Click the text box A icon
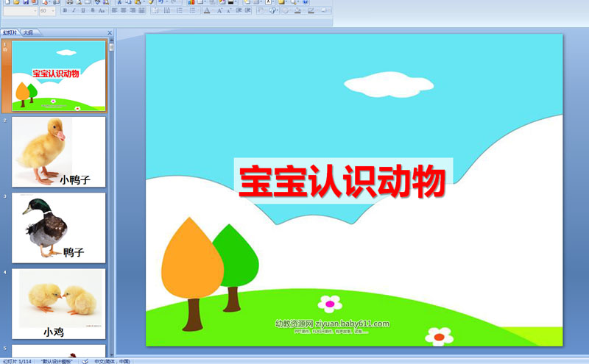This screenshot has height=364, width=589. coord(268,2)
